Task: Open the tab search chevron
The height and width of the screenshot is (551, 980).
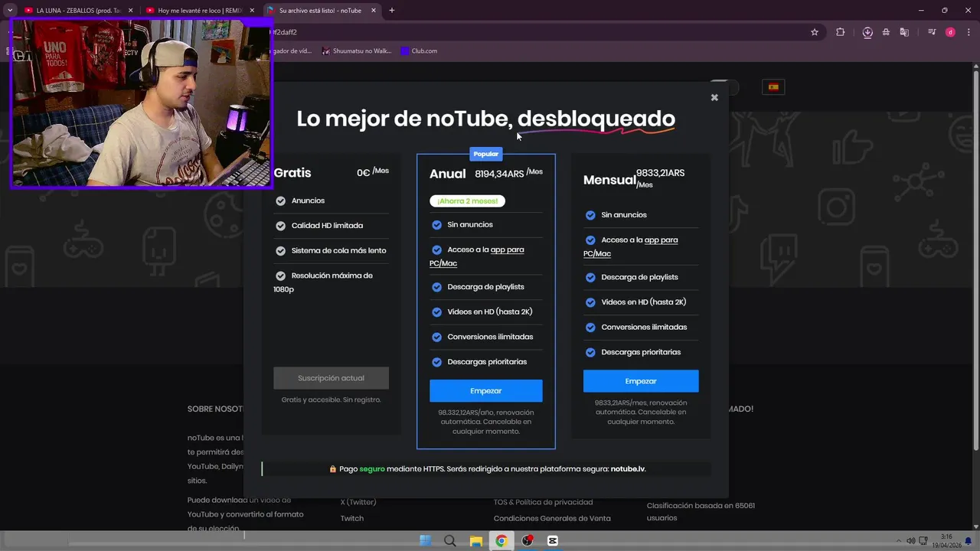Action: pos(10,10)
